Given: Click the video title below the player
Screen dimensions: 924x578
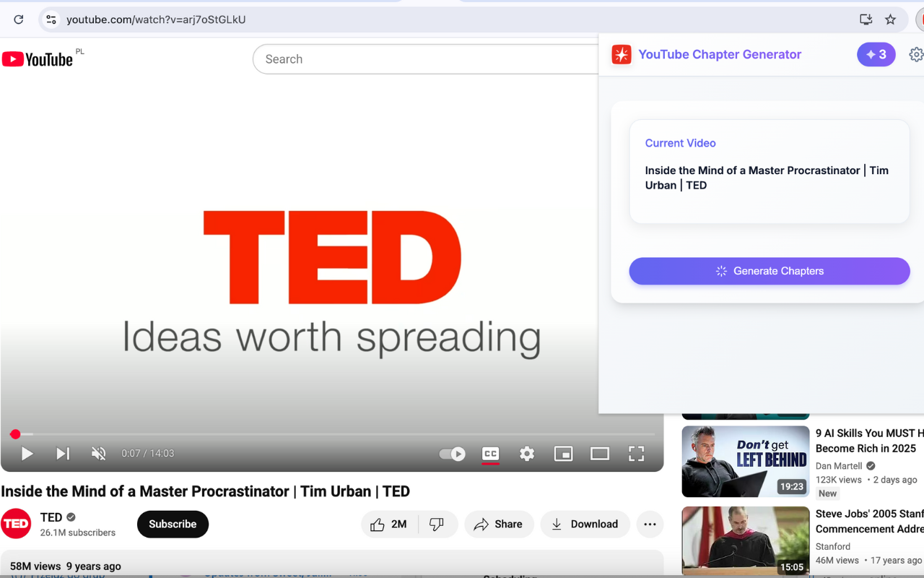Looking at the screenshot, I should point(205,491).
